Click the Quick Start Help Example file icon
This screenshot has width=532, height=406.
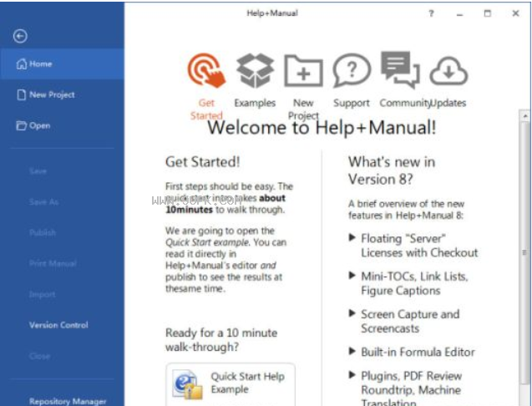click(187, 384)
